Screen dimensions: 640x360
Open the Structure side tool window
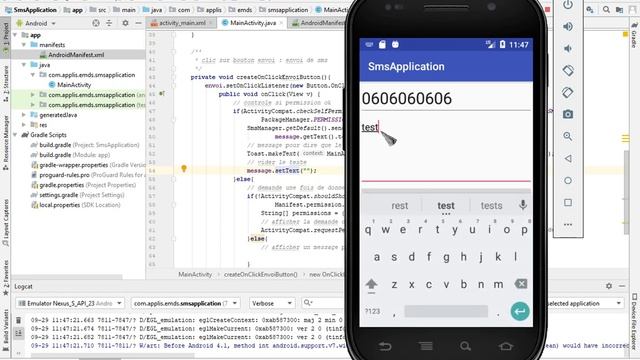coord(6,84)
